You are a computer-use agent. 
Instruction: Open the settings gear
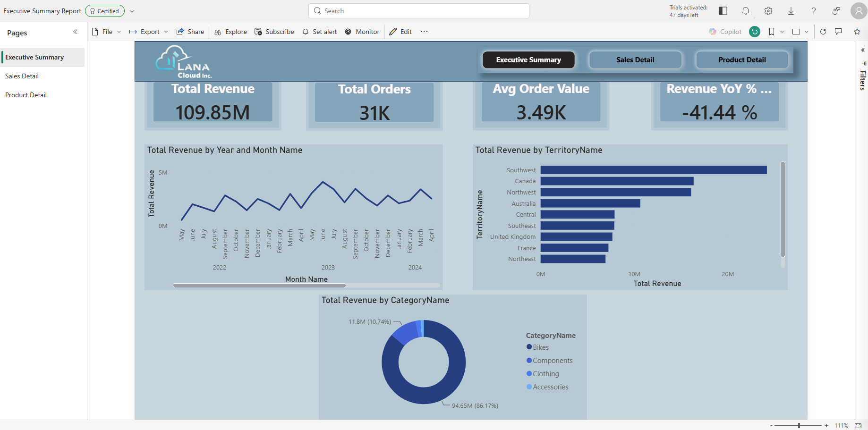pyautogui.click(x=768, y=11)
